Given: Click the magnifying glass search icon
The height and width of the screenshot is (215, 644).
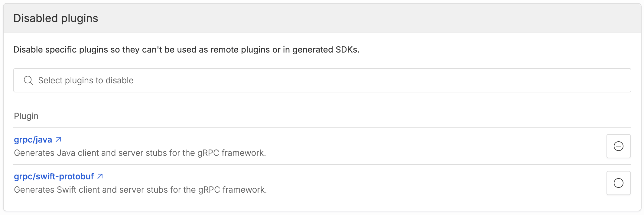Looking at the screenshot, I should click(28, 80).
